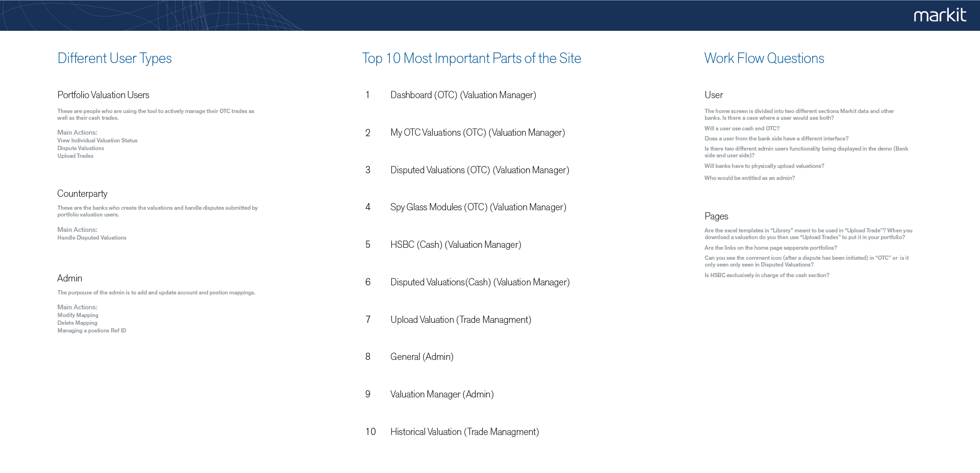
Task: Click Upload Valuation (Trade Managment) item
Action: click(460, 320)
